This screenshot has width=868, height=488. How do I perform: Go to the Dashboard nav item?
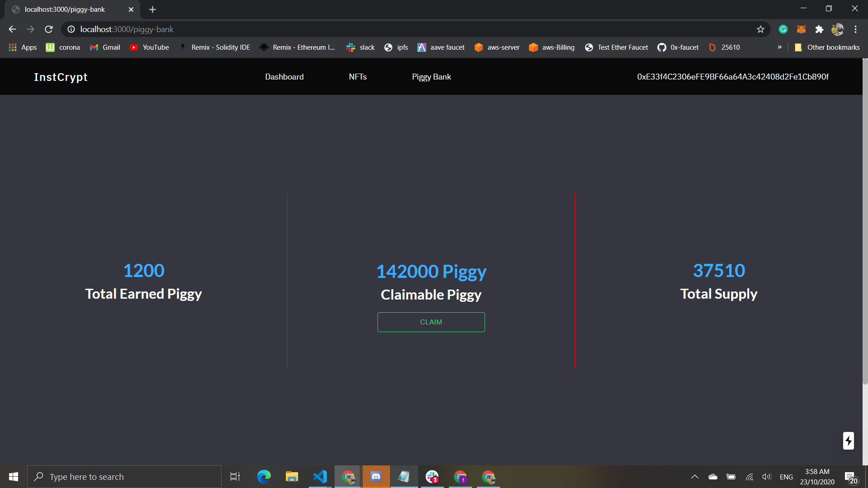click(x=284, y=77)
